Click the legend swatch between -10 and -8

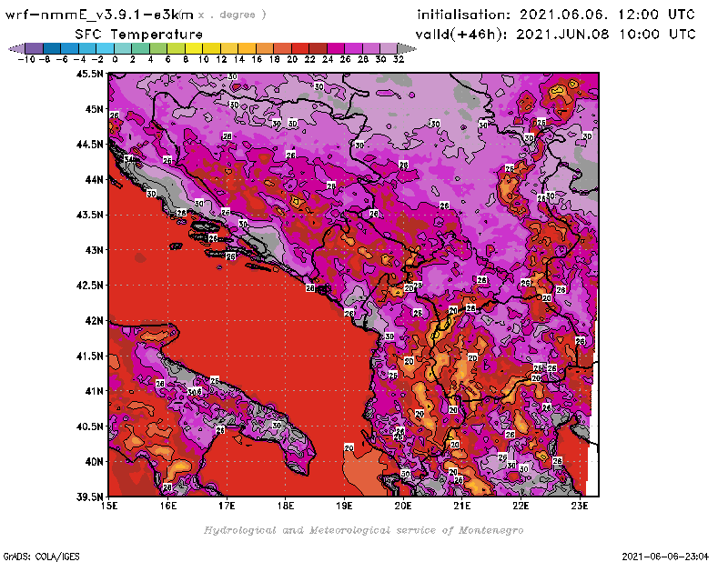pyautogui.click(x=35, y=48)
